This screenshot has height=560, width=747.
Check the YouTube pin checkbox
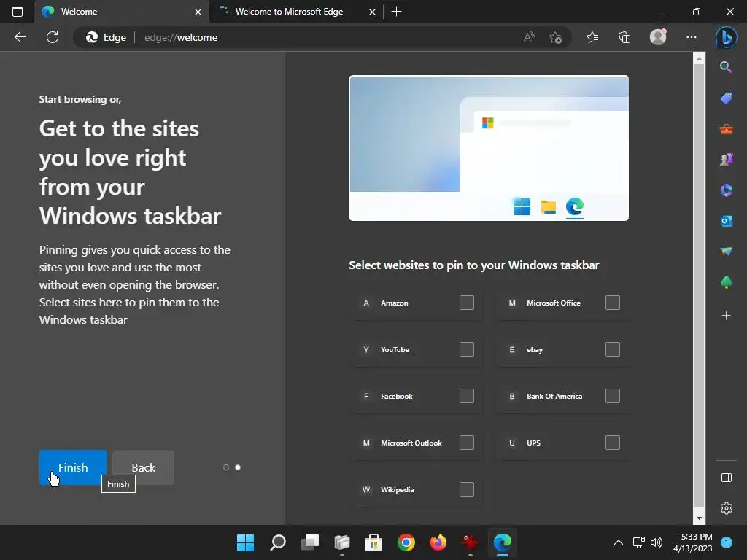466,349
